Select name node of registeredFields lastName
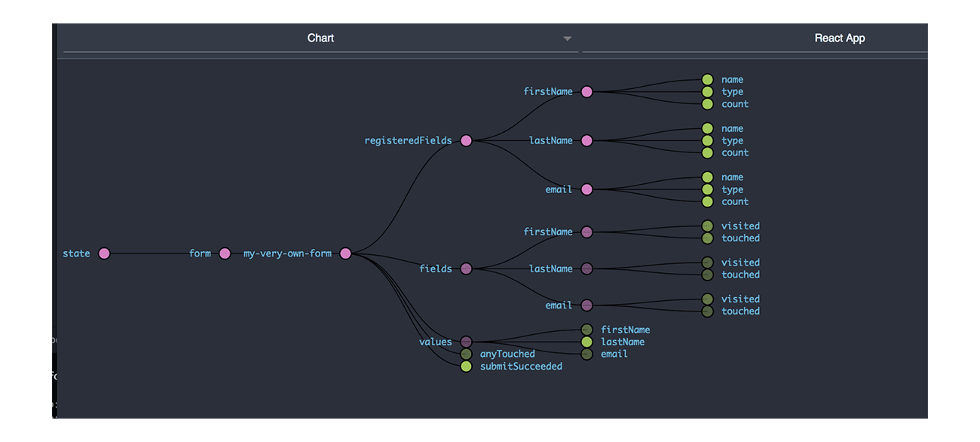The height and width of the screenshot is (442, 980). (707, 128)
